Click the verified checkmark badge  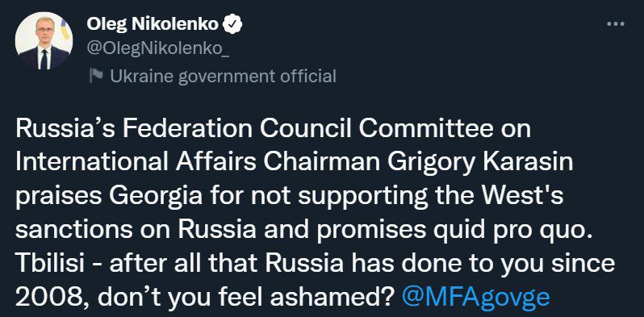point(232,25)
